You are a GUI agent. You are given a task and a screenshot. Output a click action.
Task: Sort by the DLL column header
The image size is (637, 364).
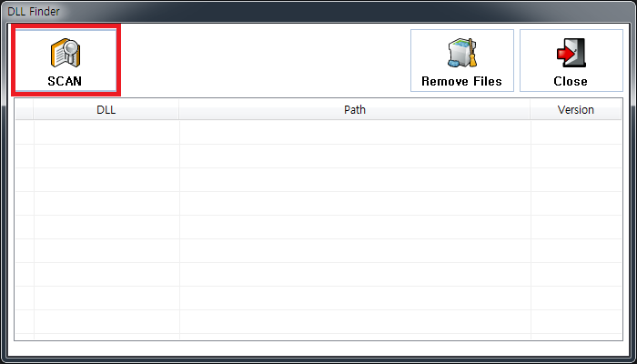106,110
